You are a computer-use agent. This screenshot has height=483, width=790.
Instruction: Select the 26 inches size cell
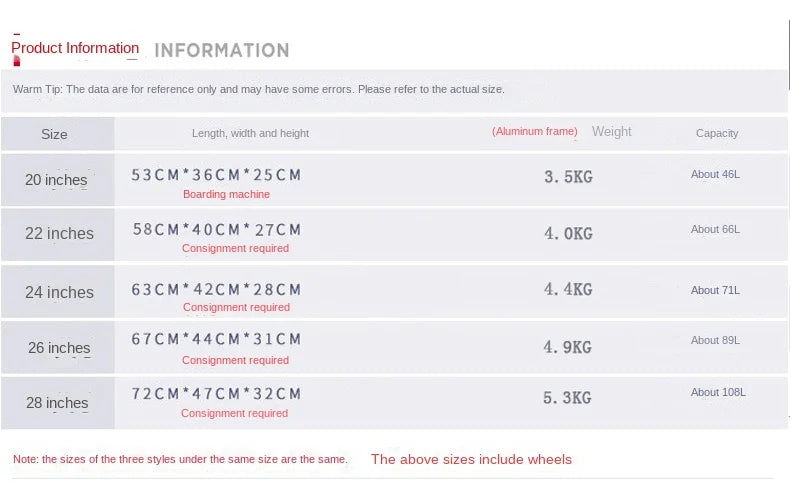59,348
